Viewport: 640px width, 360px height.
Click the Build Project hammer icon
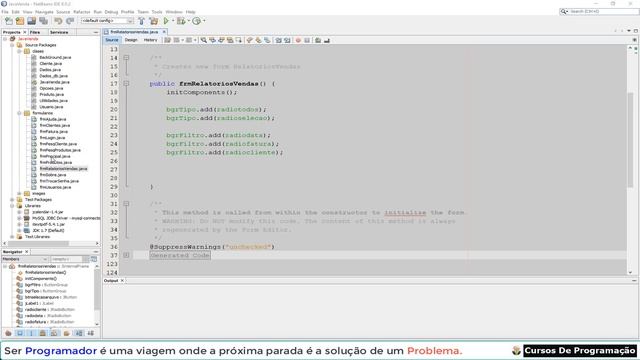click(142, 21)
